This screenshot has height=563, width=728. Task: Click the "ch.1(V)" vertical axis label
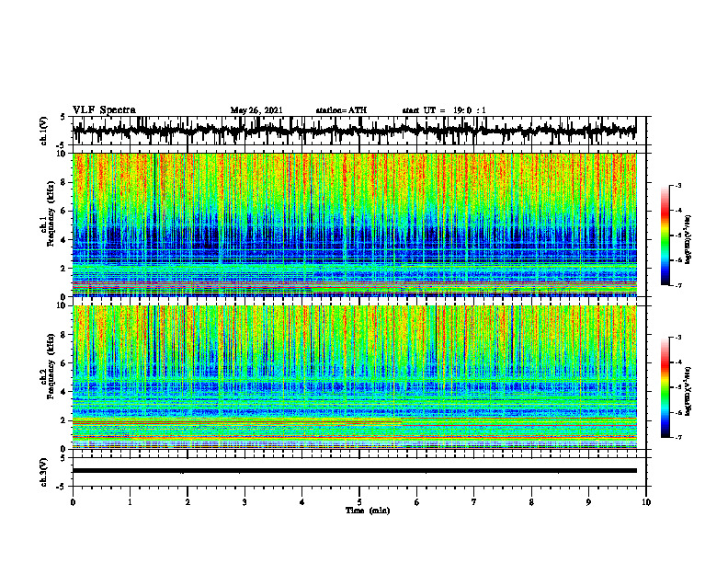coord(44,131)
